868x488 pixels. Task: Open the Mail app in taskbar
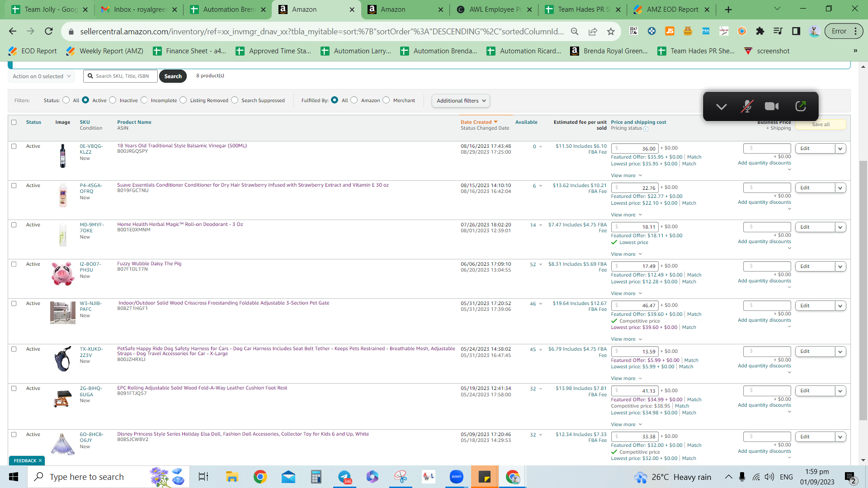pos(288,477)
